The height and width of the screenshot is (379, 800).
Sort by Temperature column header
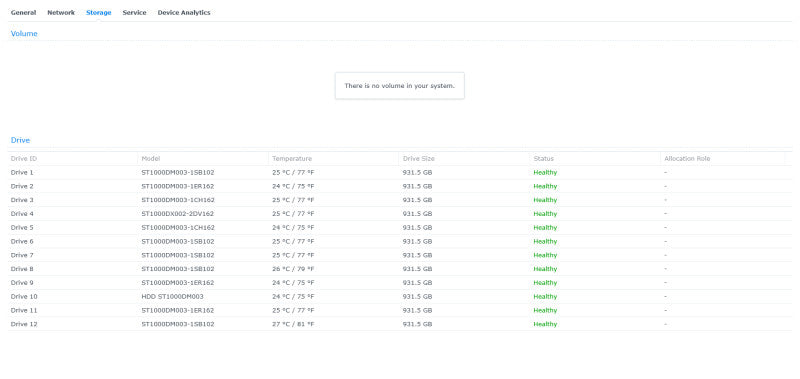(x=292, y=159)
